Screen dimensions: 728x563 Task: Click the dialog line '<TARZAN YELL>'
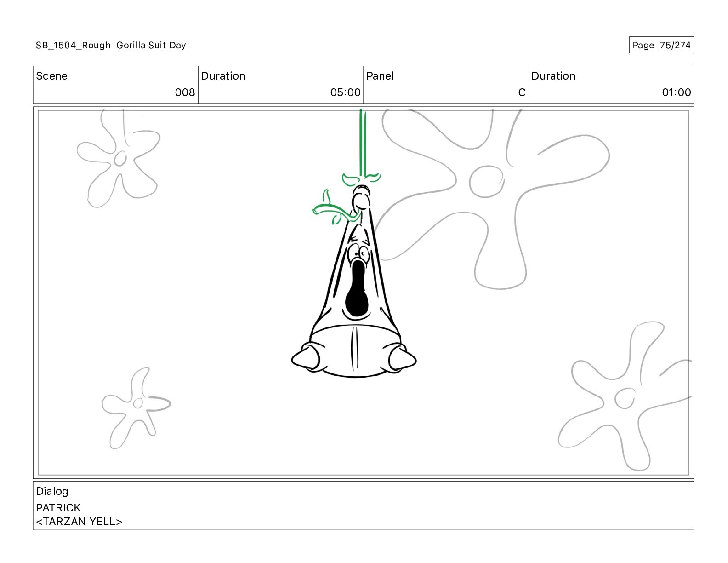79,522
